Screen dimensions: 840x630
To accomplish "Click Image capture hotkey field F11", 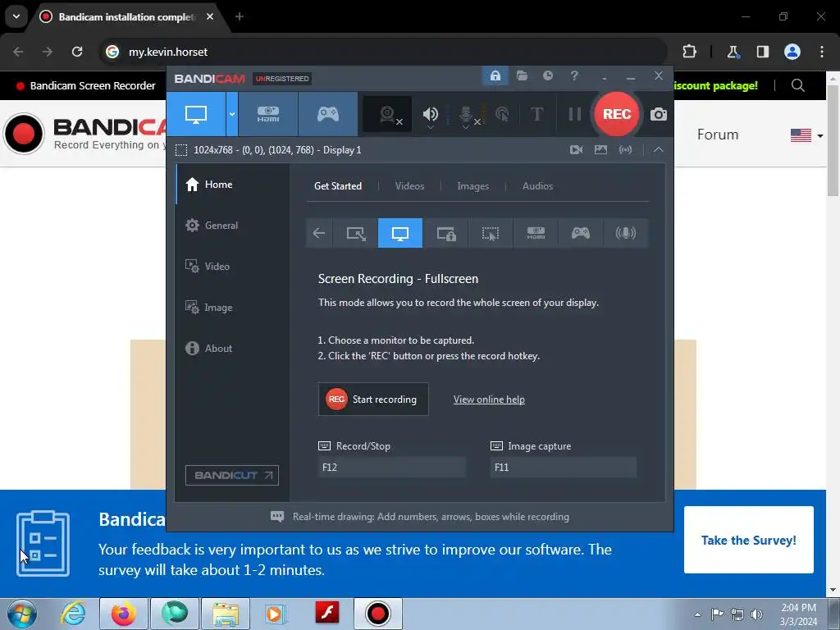I will 563,467.
